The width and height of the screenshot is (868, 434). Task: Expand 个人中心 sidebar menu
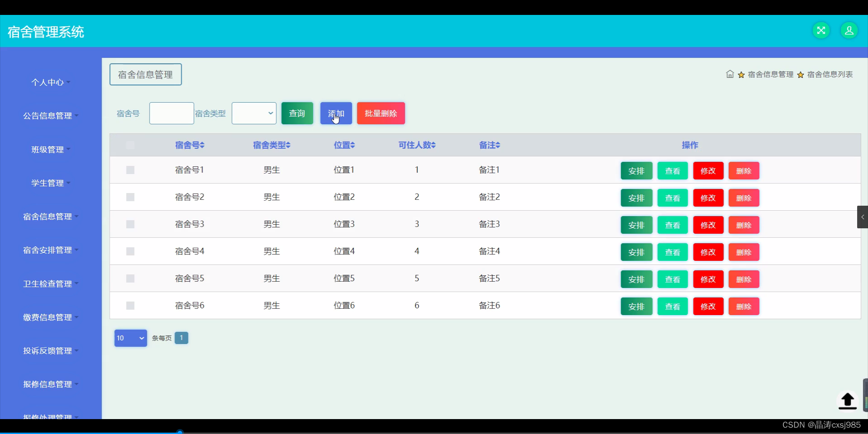tap(51, 82)
